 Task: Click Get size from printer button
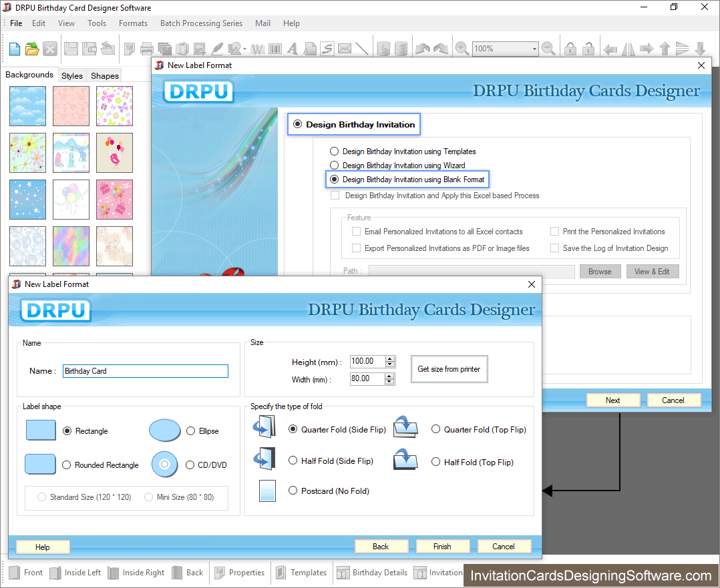click(x=449, y=369)
